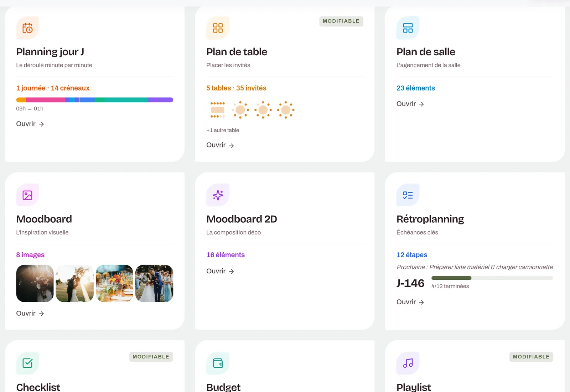Click the Checklist checkbox icon
The width and height of the screenshot is (570, 392).
27,363
